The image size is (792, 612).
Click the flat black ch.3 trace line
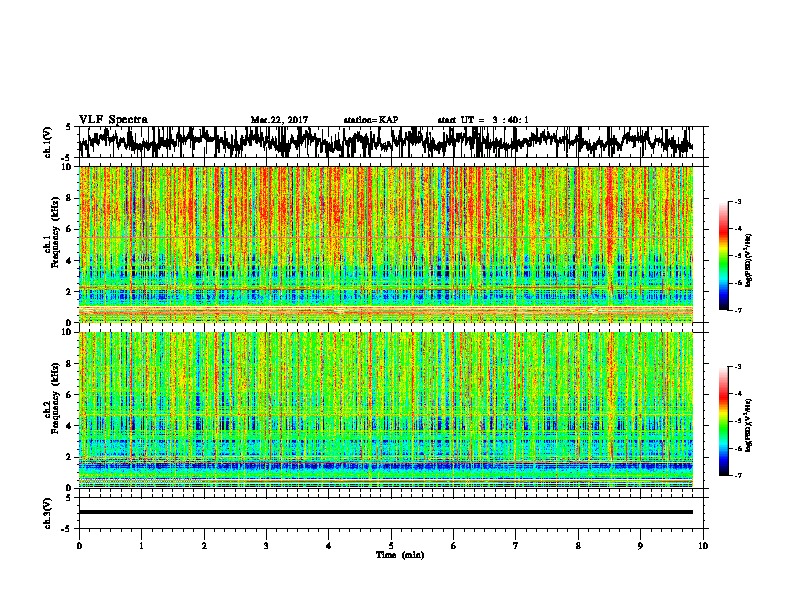[x=386, y=512]
